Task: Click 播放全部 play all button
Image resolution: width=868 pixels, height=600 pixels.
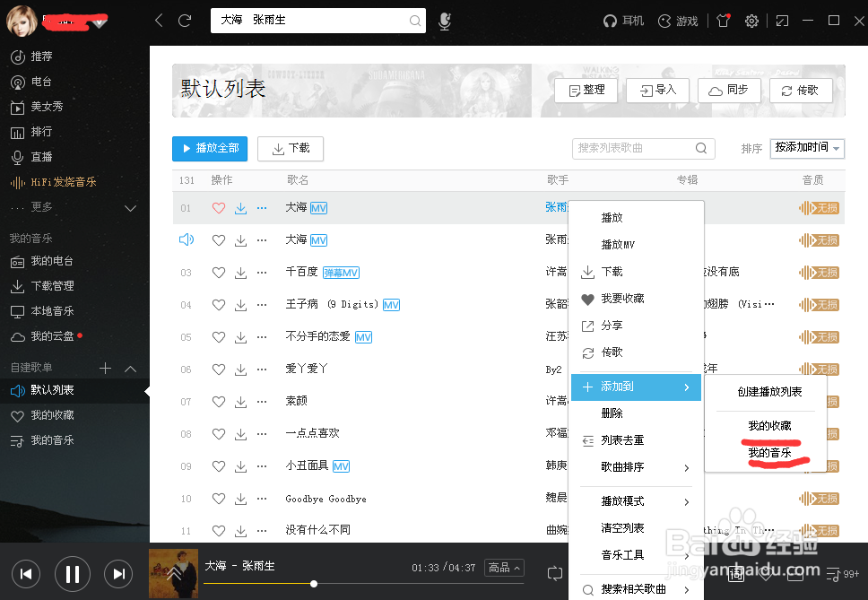Action: 210,148
